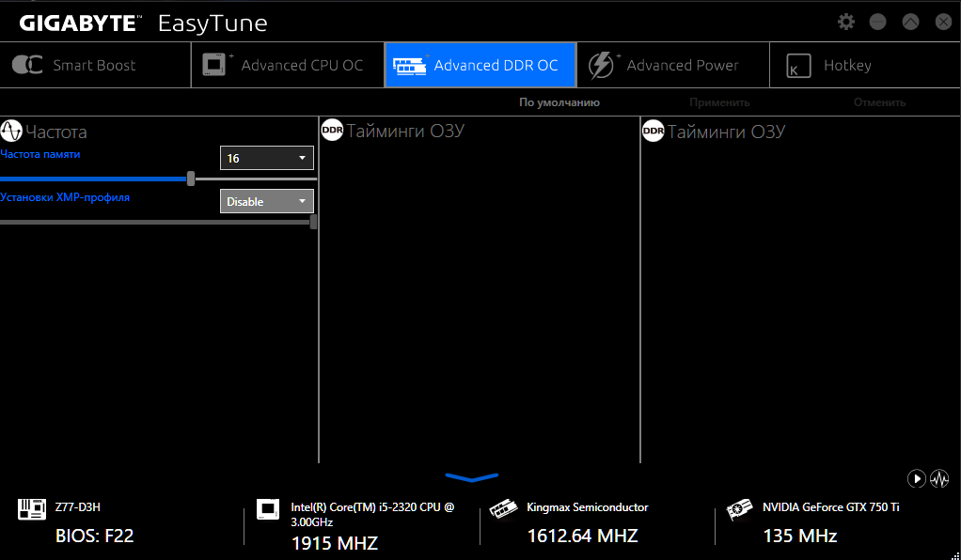Click the Частота памяти slider handle
Viewport: 961px width, 560px height.
[191, 179]
